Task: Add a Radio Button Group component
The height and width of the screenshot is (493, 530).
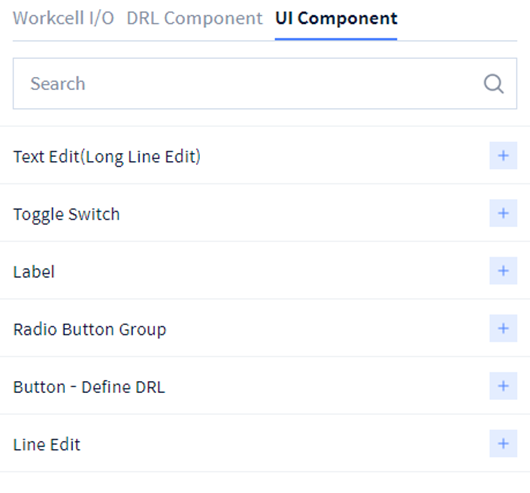Action: tap(503, 328)
